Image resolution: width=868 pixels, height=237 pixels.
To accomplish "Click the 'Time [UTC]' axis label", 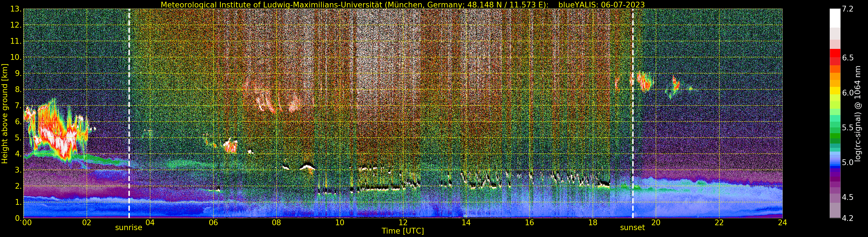I will 403,231.
